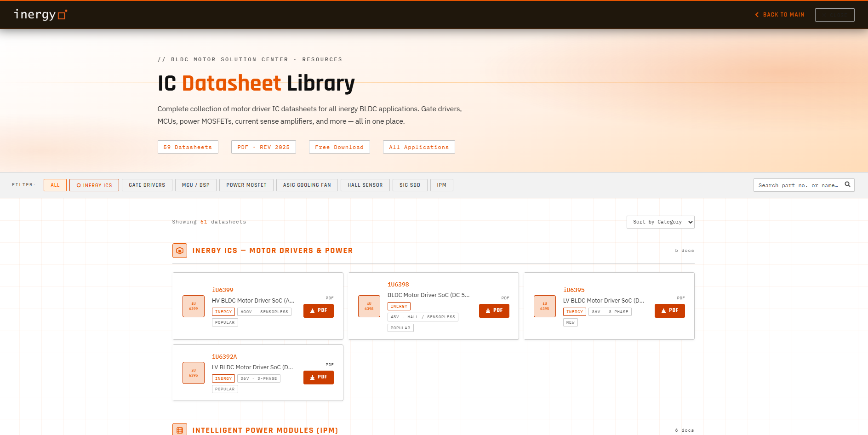This screenshot has width=868, height=435.
Task: Open the iU6399 part title
Action: (223, 290)
